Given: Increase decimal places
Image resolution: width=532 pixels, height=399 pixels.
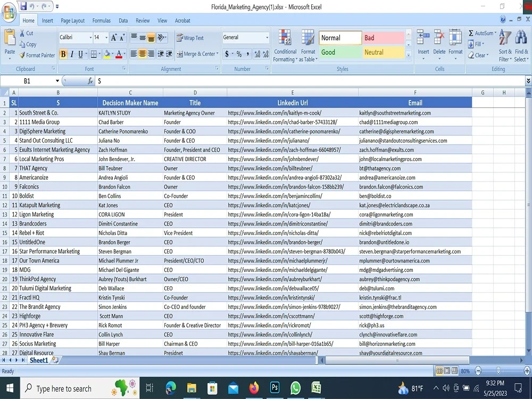Looking at the screenshot, I should click(x=257, y=54).
